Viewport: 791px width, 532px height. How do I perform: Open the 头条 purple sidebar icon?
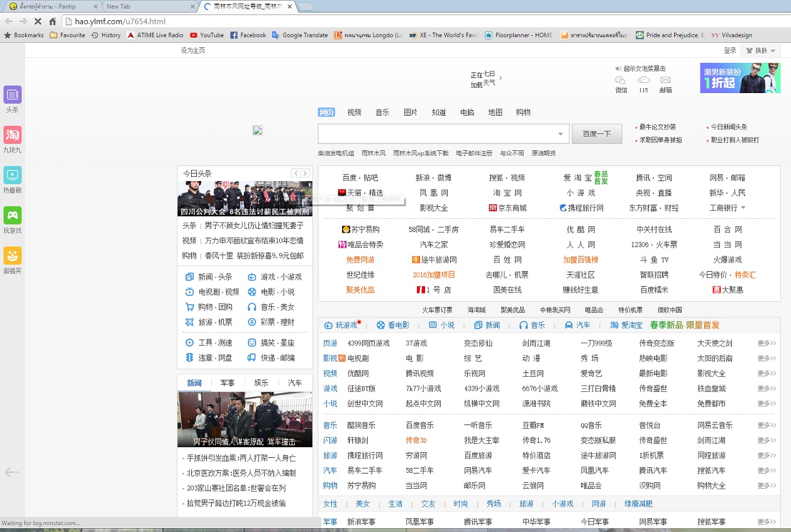coord(13,95)
